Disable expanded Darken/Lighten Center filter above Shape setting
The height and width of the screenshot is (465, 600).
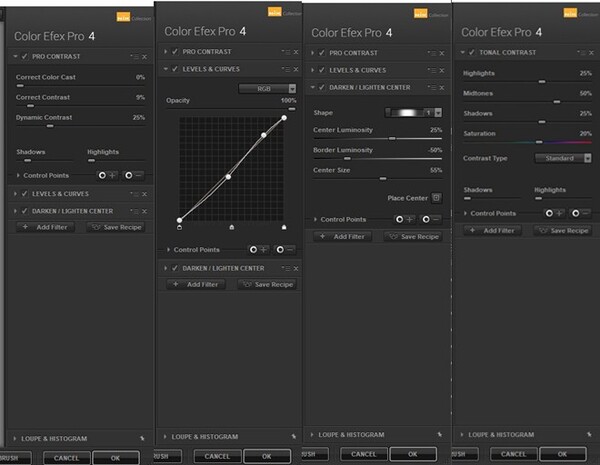coord(322,87)
